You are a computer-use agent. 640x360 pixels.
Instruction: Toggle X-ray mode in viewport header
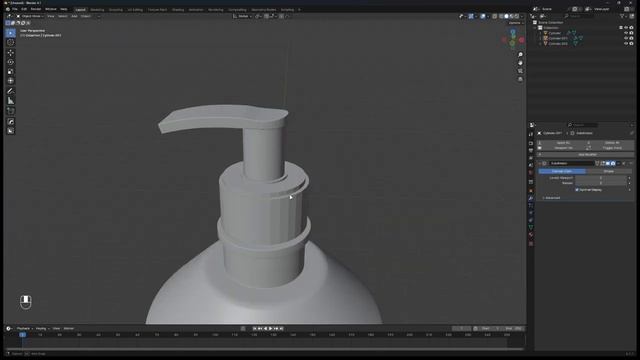[x=495, y=16]
